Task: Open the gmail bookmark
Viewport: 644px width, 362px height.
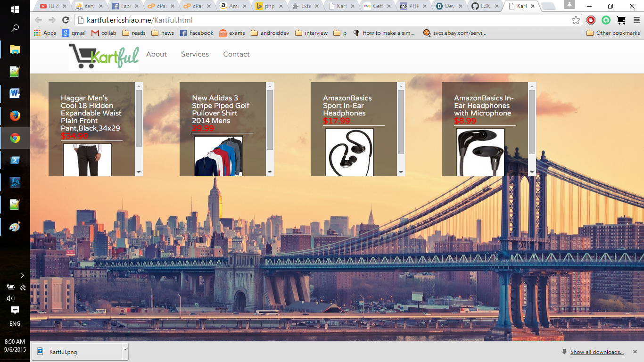Action: click(x=74, y=33)
